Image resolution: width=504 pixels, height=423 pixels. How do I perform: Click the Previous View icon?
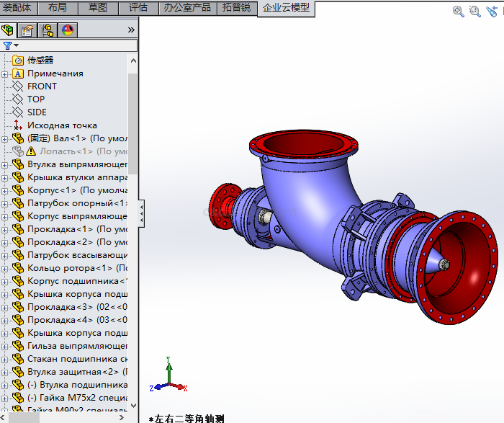(492, 11)
